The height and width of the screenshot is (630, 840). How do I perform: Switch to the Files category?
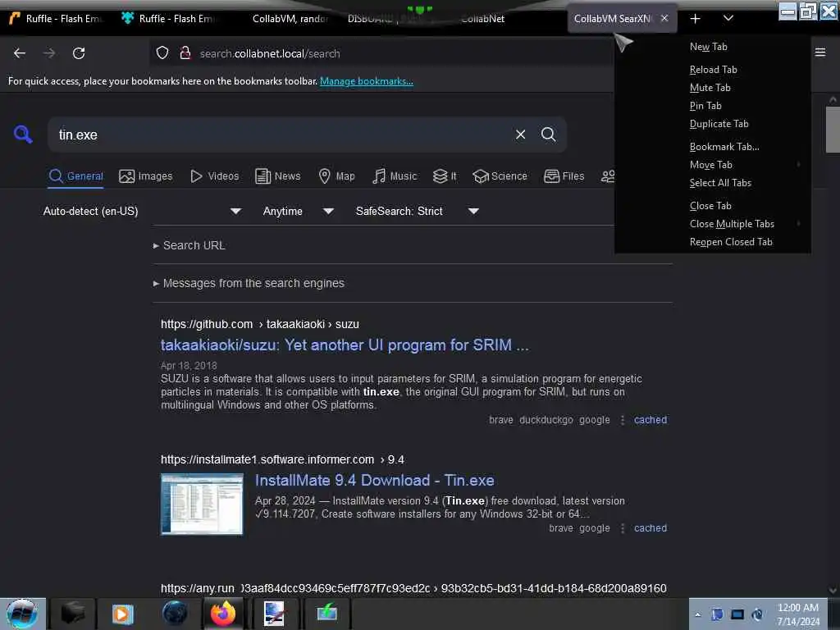tap(564, 176)
